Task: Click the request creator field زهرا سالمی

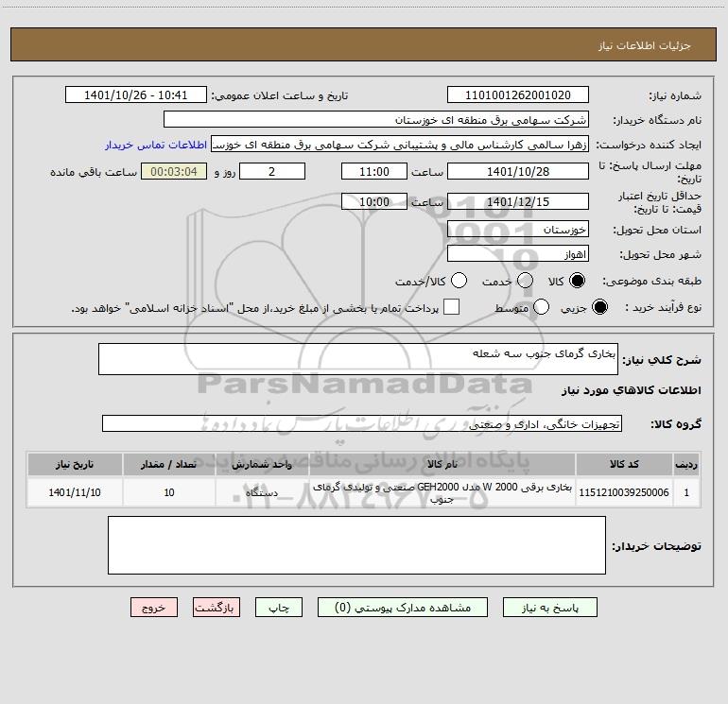Action: click(400, 144)
